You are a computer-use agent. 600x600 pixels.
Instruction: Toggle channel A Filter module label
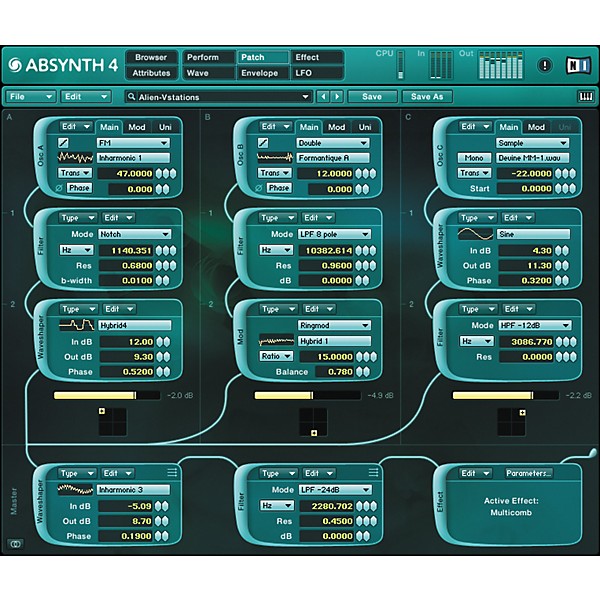pyautogui.click(x=41, y=246)
